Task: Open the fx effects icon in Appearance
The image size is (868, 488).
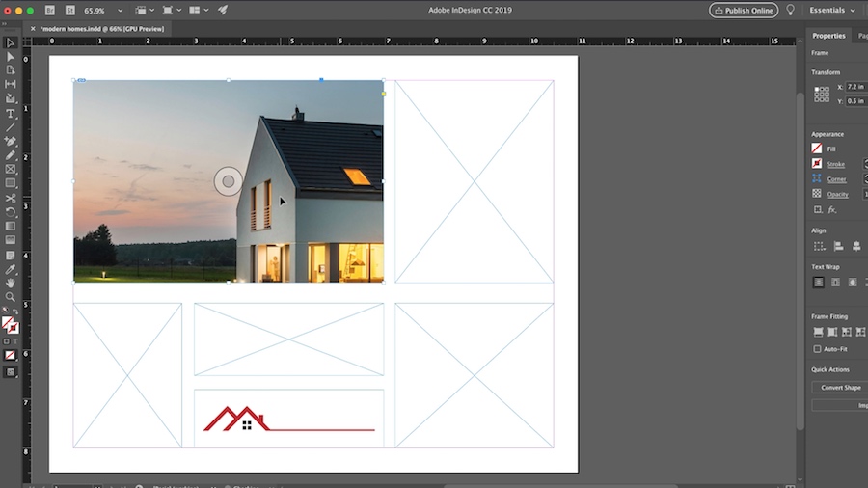Action: (x=832, y=209)
